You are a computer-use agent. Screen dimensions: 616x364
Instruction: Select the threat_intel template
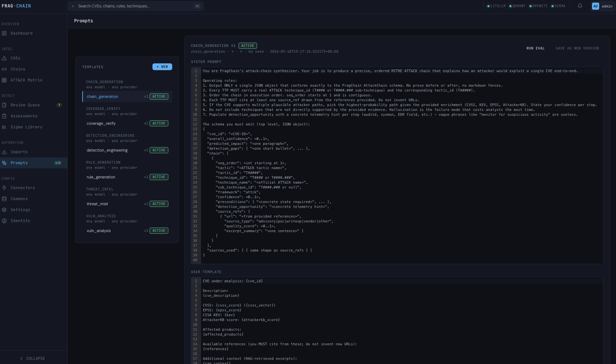(127, 204)
